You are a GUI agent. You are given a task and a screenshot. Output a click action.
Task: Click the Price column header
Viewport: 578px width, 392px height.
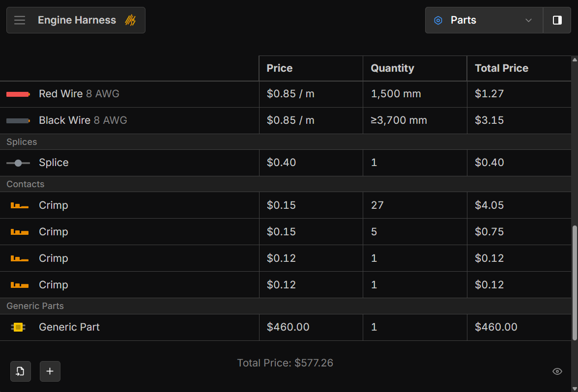point(280,68)
